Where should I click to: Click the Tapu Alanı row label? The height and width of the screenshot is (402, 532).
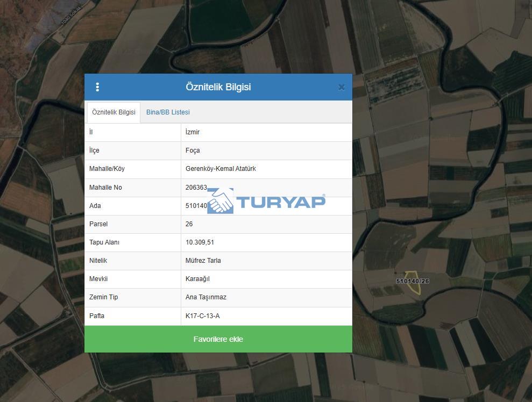[104, 242]
